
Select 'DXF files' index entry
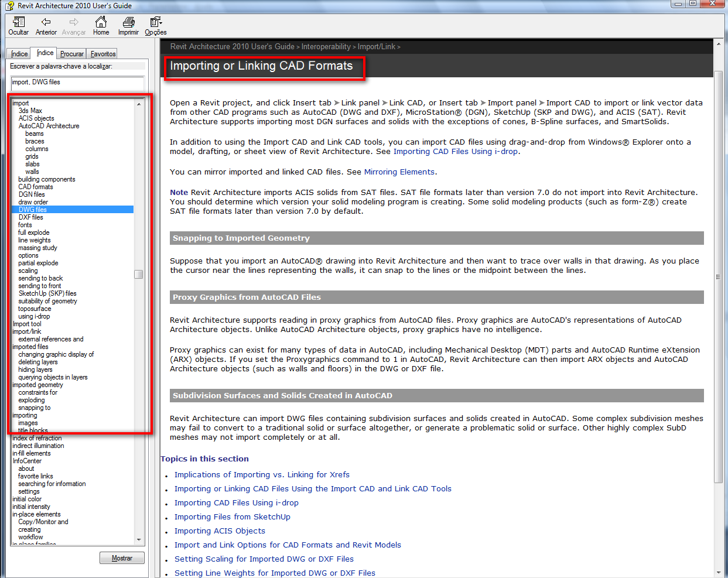pyautogui.click(x=31, y=217)
